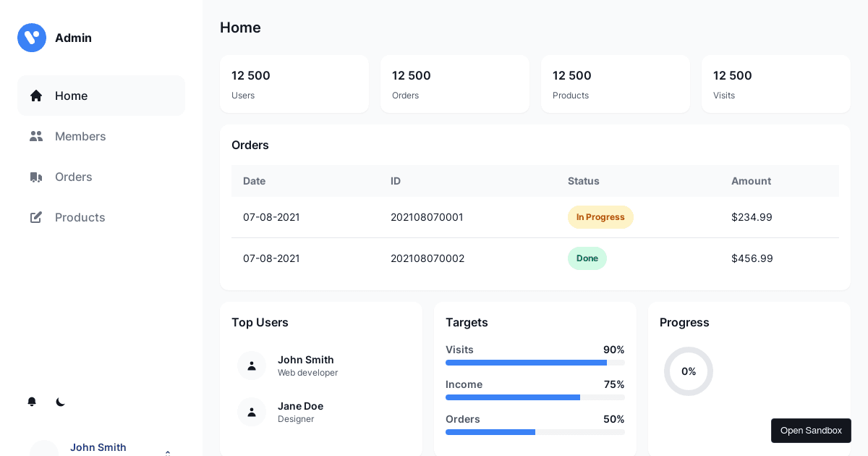Open the Date column header dropdown

pyautogui.click(x=254, y=181)
